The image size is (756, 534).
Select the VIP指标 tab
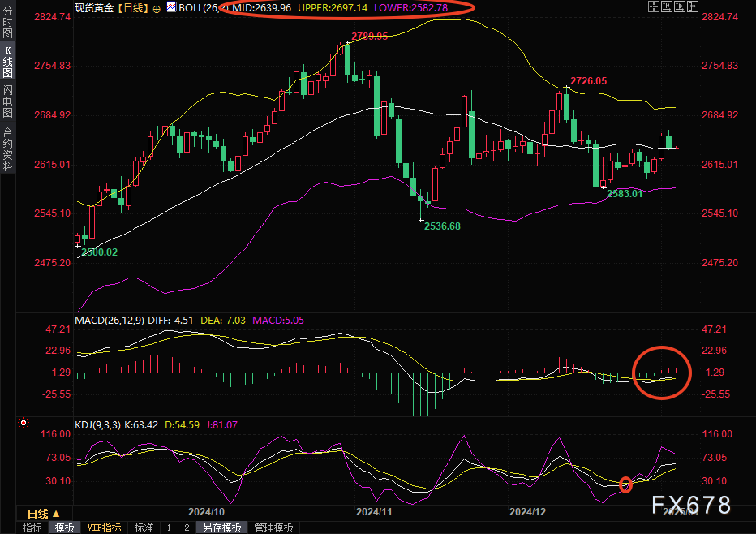coord(104,528)
